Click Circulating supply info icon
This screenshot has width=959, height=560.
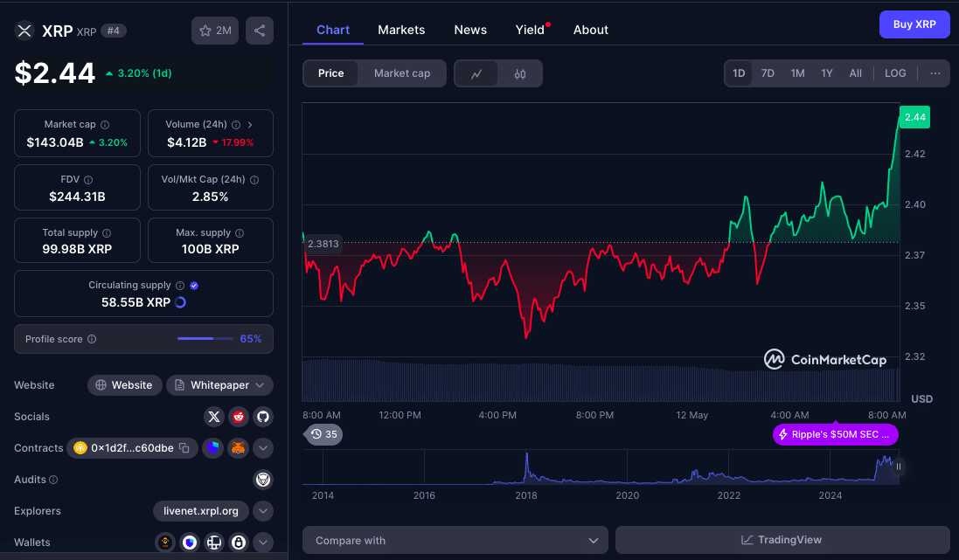[180, 286]
